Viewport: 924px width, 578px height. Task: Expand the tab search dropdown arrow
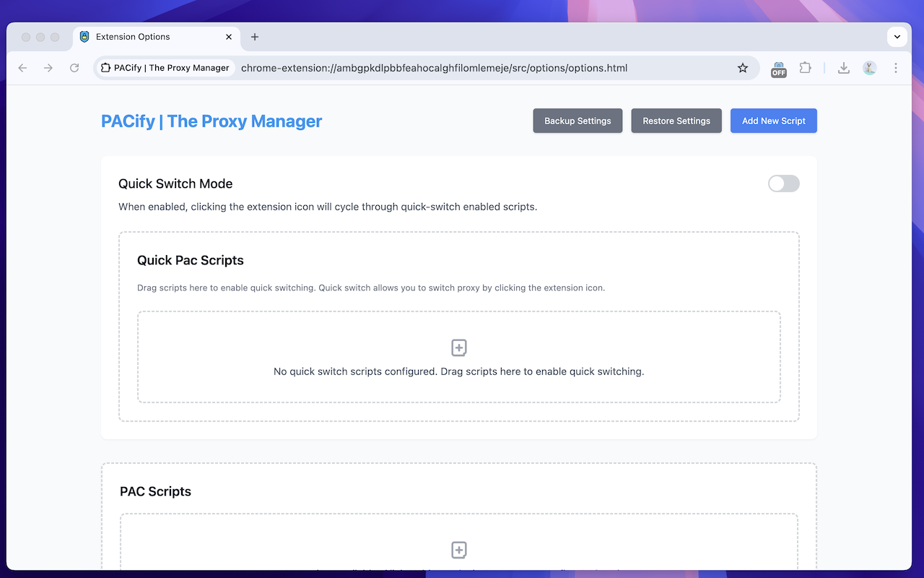(x=897, y=37)
